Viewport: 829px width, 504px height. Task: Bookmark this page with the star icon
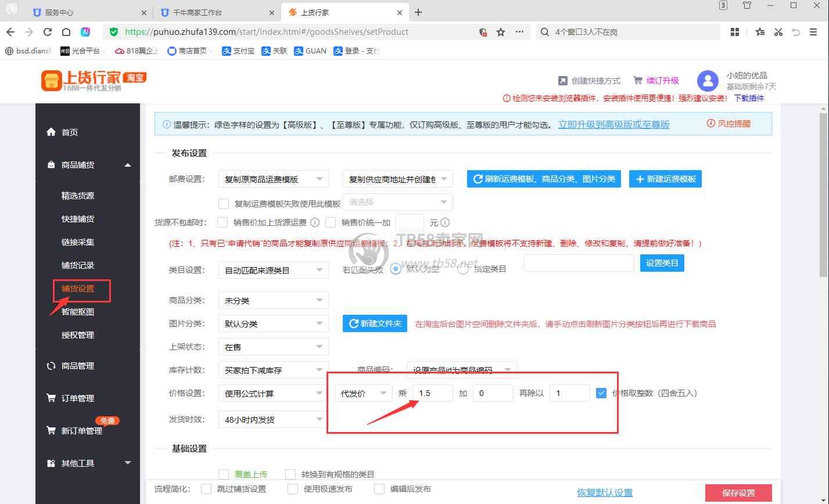click(501, 32)
